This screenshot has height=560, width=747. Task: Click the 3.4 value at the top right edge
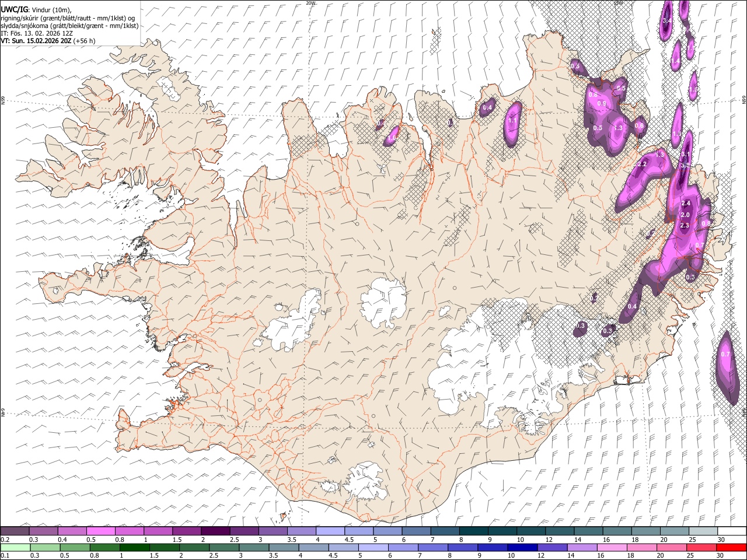click(x=667, y=21)
